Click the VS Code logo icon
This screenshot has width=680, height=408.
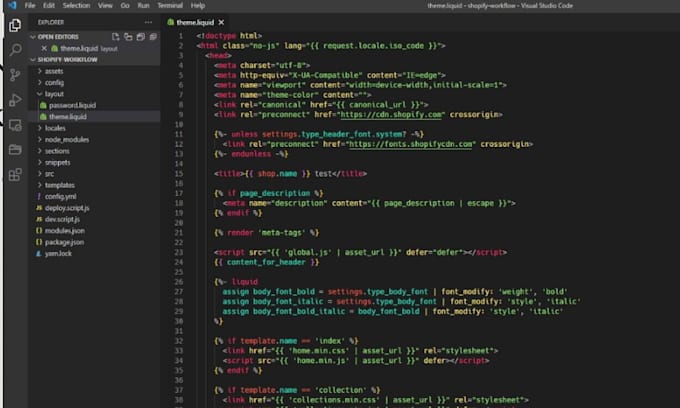click(x=12, y=5)
